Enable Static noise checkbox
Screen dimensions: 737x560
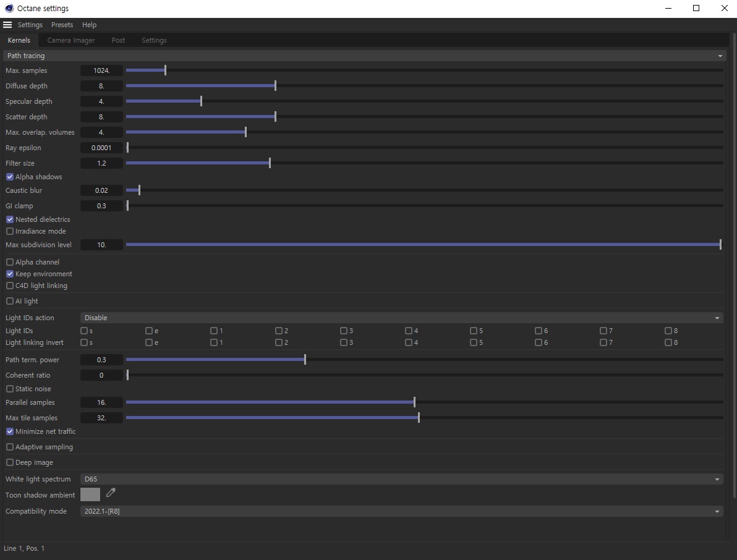tap(10, 389)
